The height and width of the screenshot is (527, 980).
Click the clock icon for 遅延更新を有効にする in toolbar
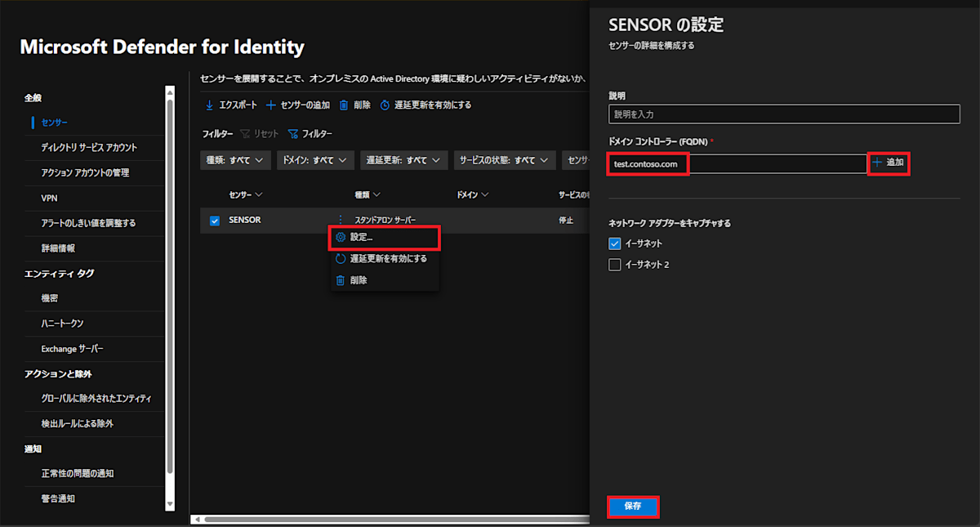point(385,105)
